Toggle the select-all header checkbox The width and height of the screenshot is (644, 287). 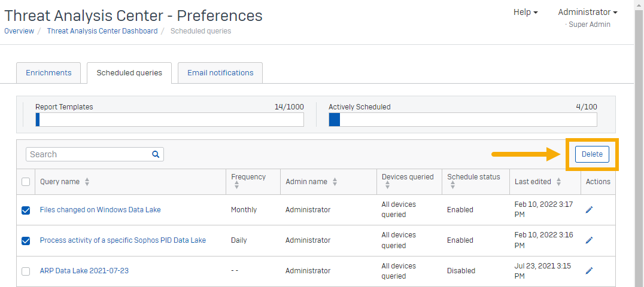coord(26,182)
